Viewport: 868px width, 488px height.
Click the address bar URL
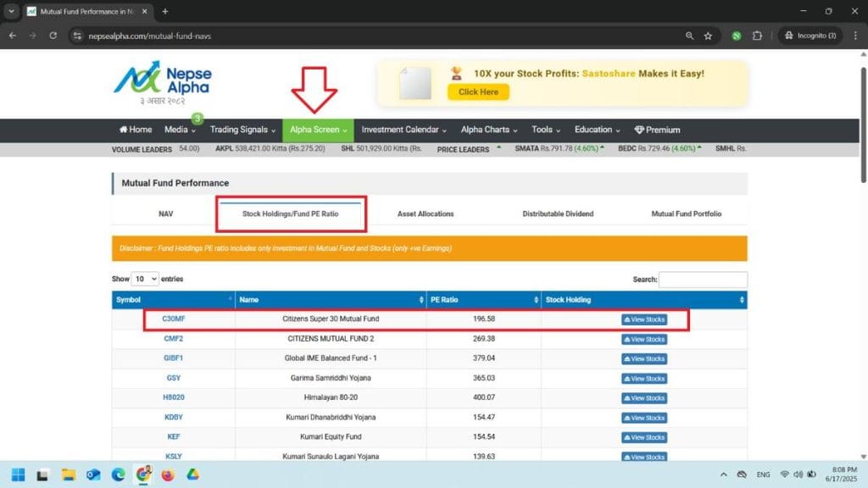[149, 36]
